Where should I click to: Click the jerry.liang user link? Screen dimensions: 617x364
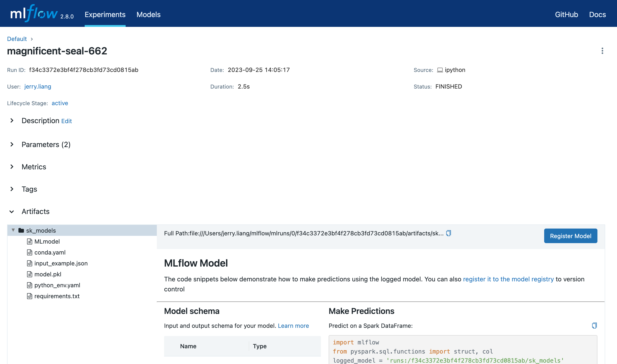38,86
